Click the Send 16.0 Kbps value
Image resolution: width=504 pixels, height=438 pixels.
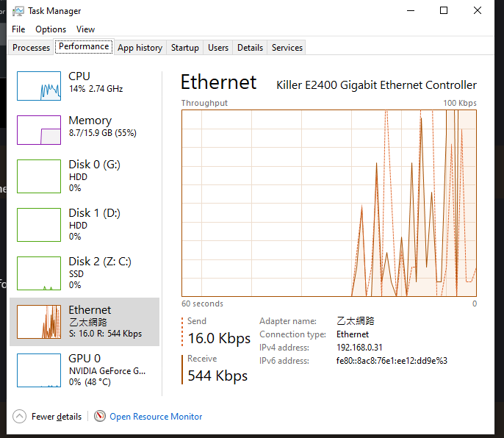pyautogui.click(x=219, y=338)
